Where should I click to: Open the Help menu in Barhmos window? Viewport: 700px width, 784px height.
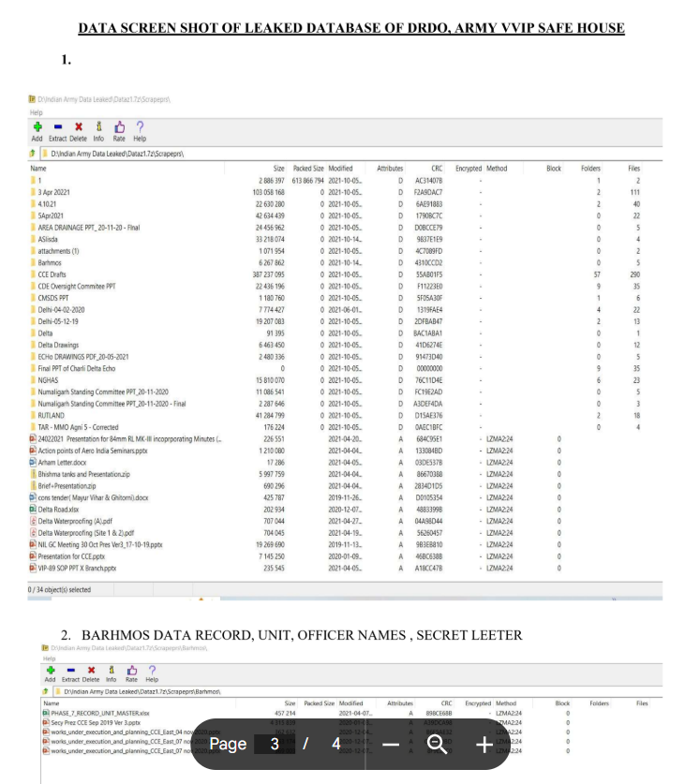[x=48, y=658]
